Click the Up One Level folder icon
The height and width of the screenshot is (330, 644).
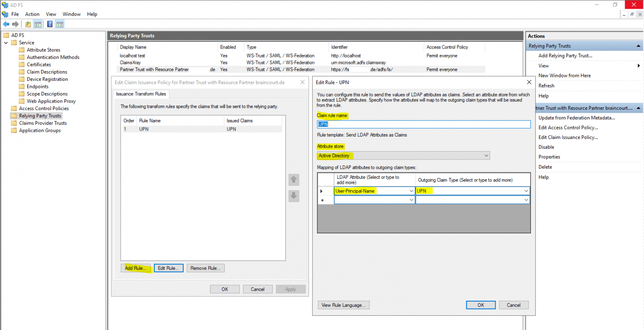click(x=28, y=24)
